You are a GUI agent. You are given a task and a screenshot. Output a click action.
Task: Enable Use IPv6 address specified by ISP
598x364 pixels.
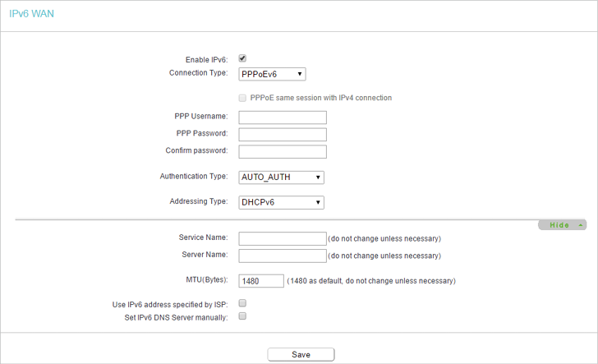point(242,303)
